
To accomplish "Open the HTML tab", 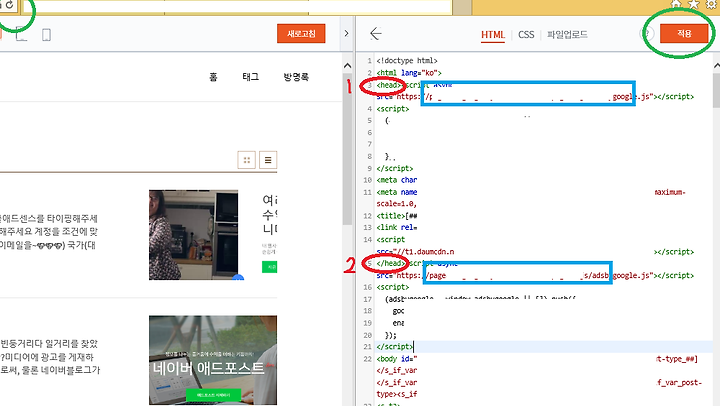I will tap(493, 35).
